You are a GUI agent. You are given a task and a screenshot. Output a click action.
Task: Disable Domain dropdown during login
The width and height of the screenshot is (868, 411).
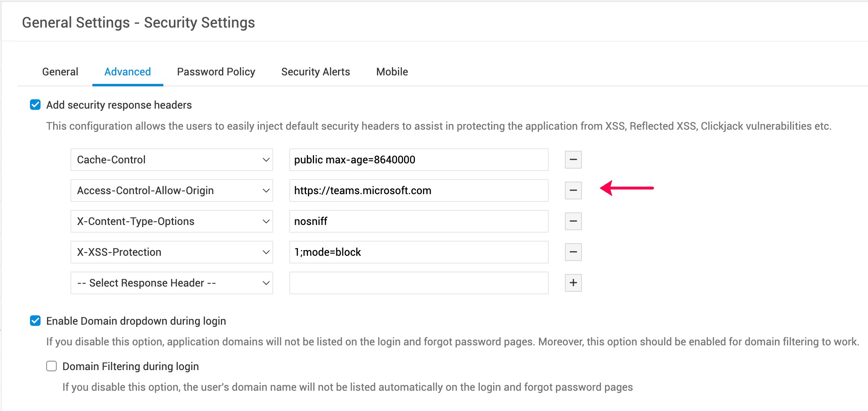tap(35, 321)
